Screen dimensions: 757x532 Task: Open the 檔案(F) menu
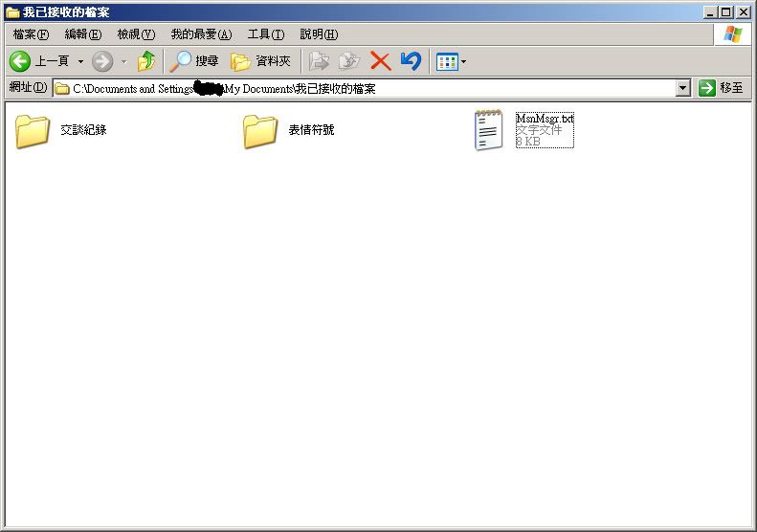coord(31,34)
